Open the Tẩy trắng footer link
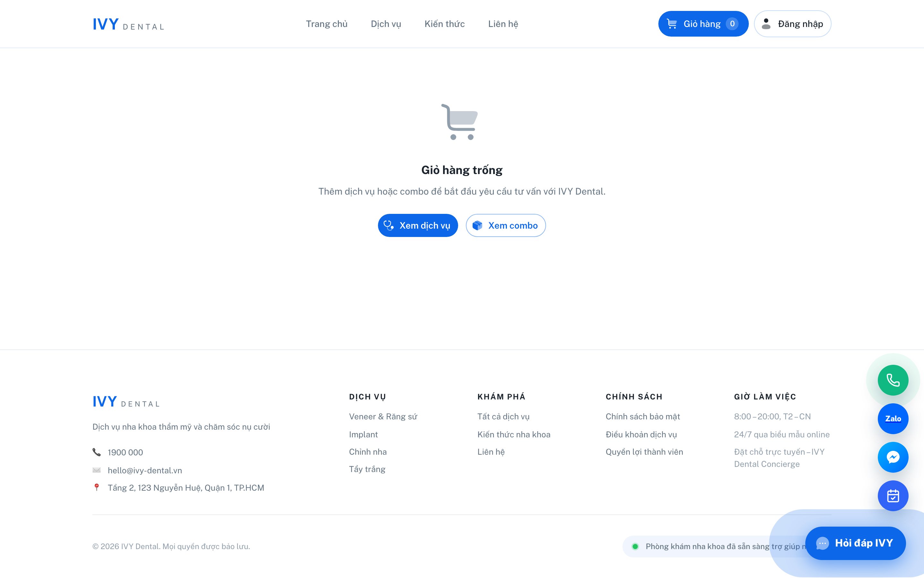 point(367,469)
